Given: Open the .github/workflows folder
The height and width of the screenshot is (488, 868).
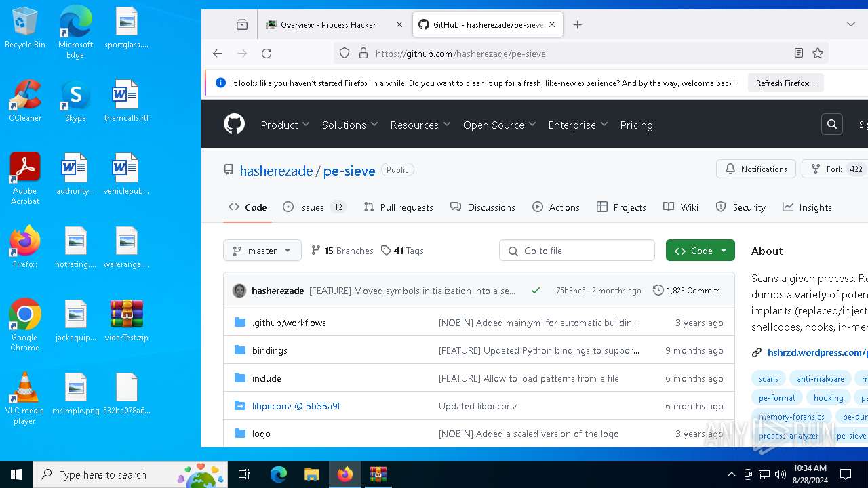Looking at the screenshot, I should [x=289, y=323].
